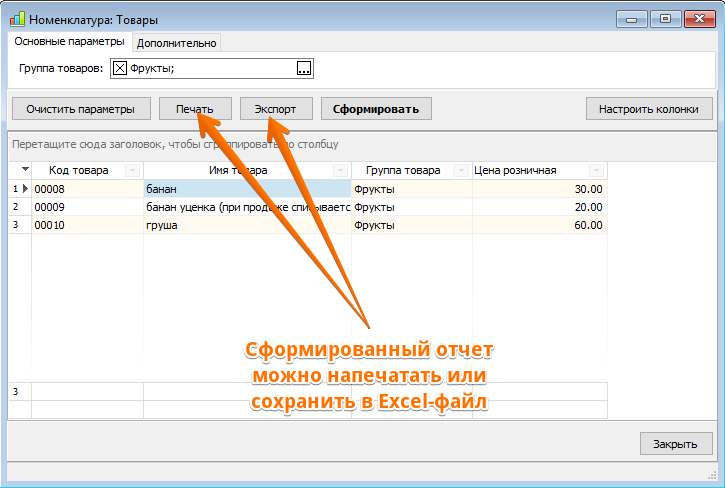725x488 pixels.
Task: Select cell with code 00008
Action: click(87, 189)
